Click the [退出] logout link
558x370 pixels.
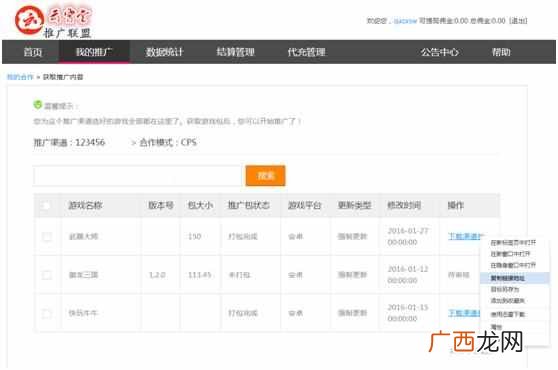pyautogui.click(x=518, y=21)
